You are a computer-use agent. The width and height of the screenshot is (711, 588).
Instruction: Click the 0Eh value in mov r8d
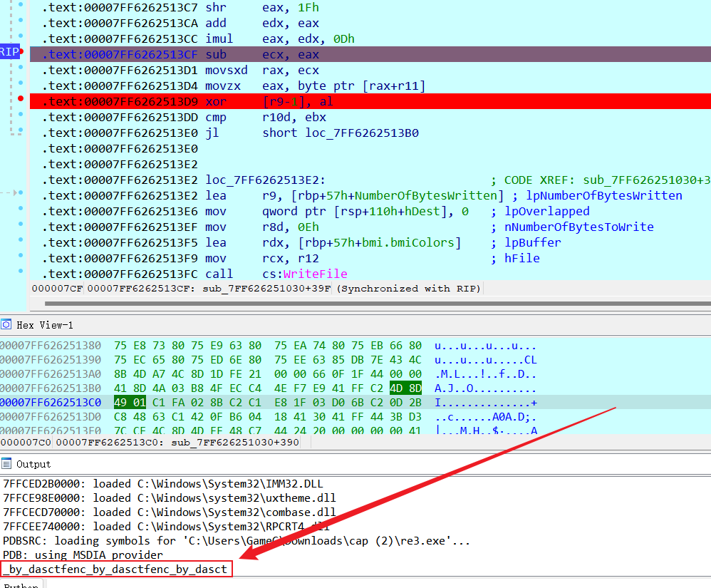pyautogui.click(x=308, y=227)
